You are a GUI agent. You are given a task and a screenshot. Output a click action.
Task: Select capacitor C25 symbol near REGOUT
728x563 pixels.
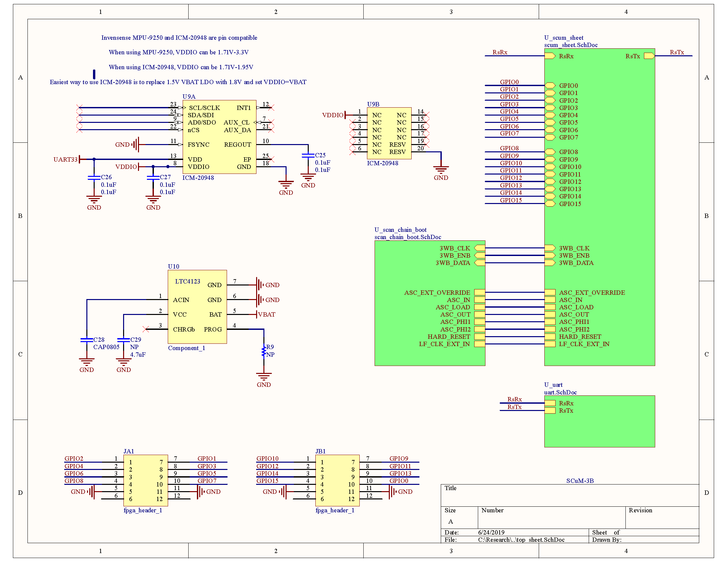click(x=308, y=155)
